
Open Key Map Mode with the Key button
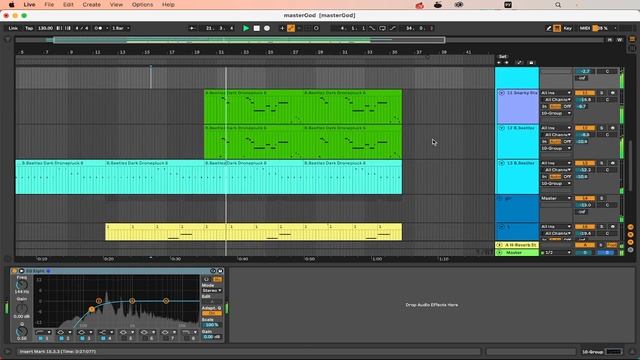click(567, 28)
